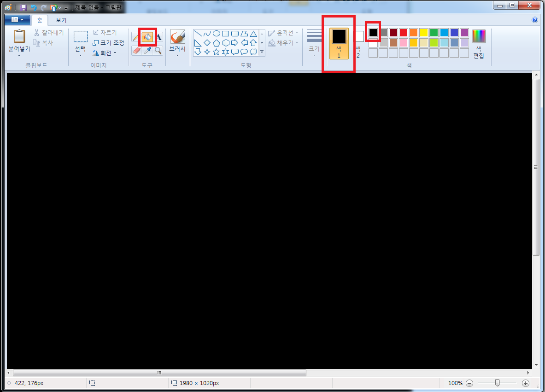Choose the Five-point star shape
The width and height of the screenshot is (545, 392).
pos(216,52)
